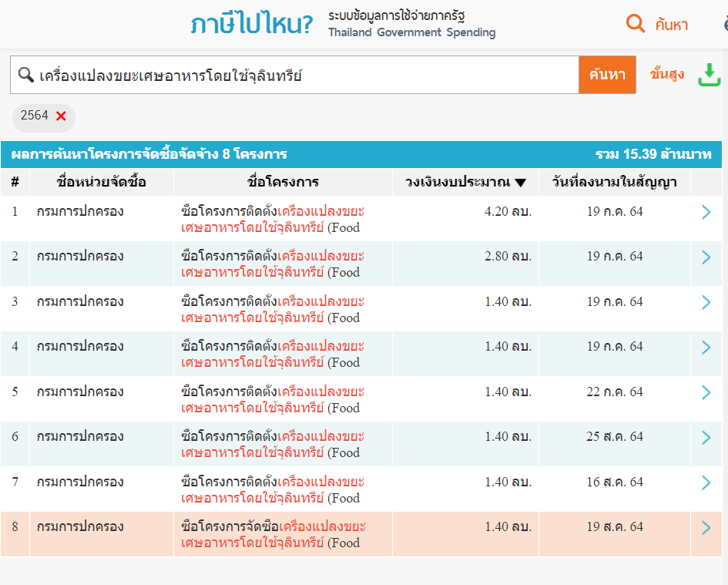Click the ภาษีไปไหน? site logo
This screenshot has width=728, height=585.
[252, 25]
